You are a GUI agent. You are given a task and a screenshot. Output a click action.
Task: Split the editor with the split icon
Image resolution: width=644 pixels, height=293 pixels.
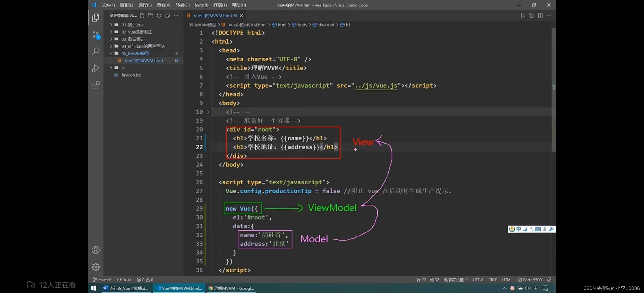coord(540,16)
